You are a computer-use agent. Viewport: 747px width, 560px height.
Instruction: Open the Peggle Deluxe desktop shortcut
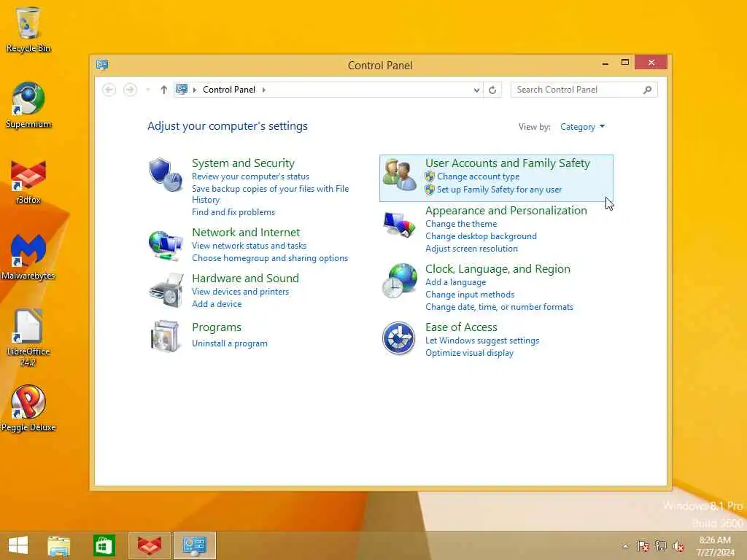click(x=28, y=408)
